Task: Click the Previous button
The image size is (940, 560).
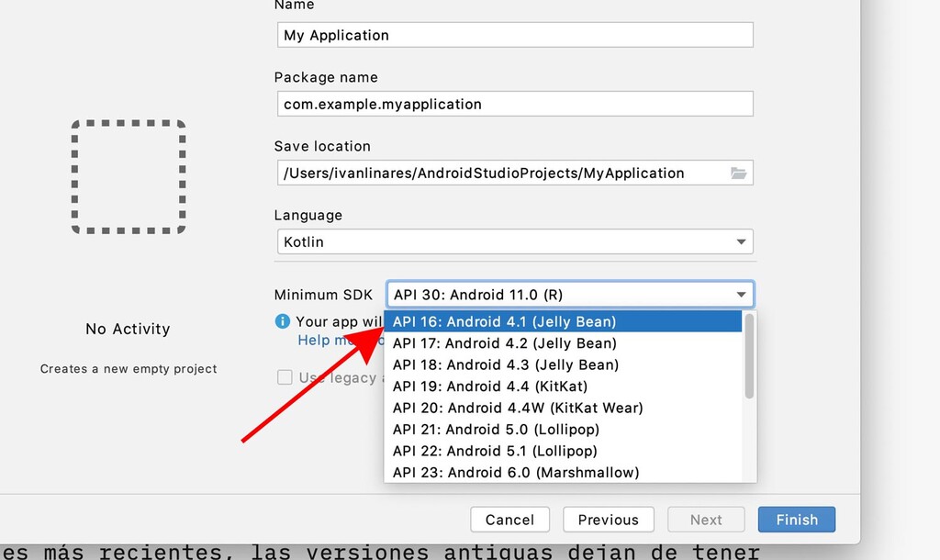Action: (608, 519)
